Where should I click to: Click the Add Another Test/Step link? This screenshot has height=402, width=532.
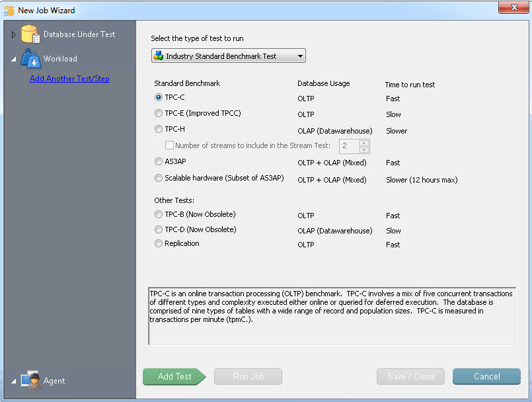click(x=69, y=79)
